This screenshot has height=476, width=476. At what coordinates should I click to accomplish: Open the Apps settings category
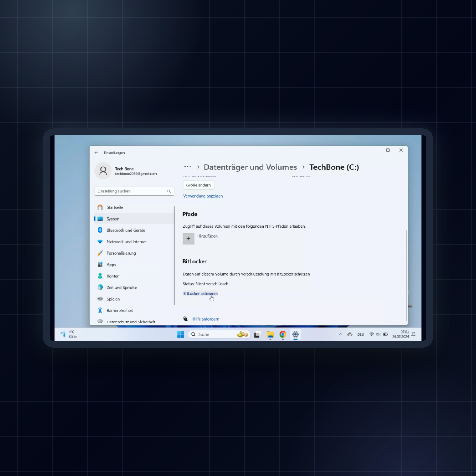[x=134, y=265]
